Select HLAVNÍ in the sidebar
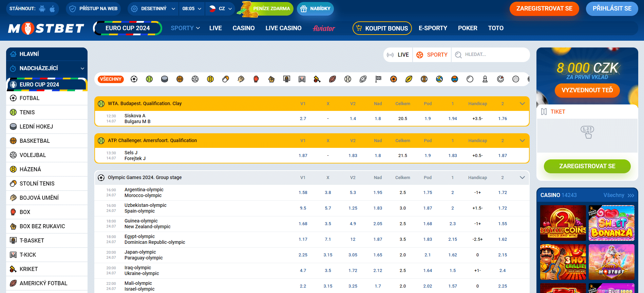This screenshot has height=293, width=644. [47, 54]
